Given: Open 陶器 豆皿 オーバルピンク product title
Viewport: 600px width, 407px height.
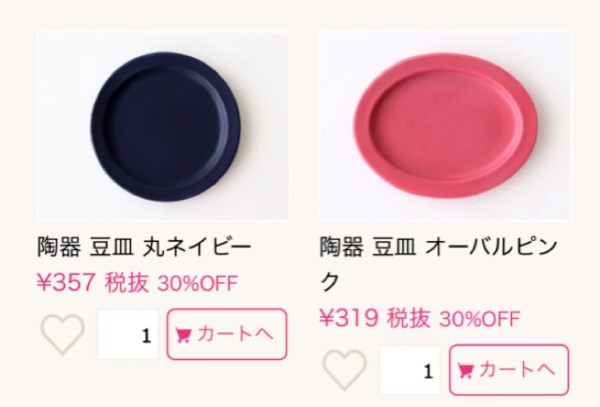Looking at the screenshot, I should click(x=439, y=264).
